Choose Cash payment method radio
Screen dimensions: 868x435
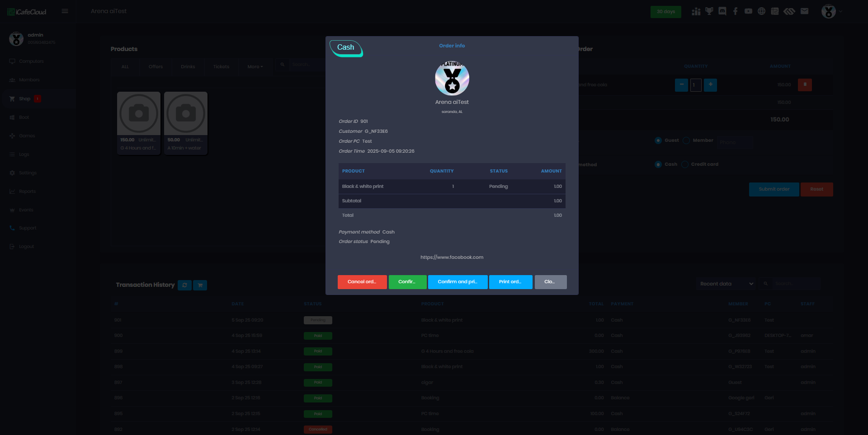(x=658, y=164)
